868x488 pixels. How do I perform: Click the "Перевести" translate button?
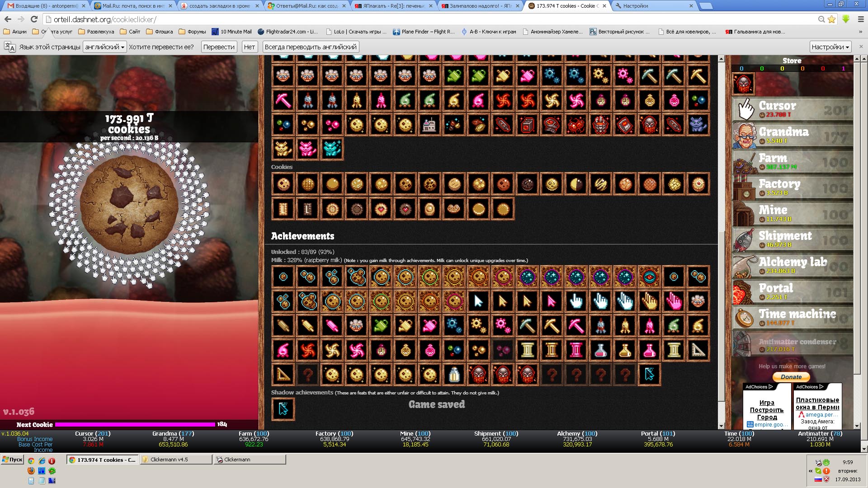[x=219, y=47]
